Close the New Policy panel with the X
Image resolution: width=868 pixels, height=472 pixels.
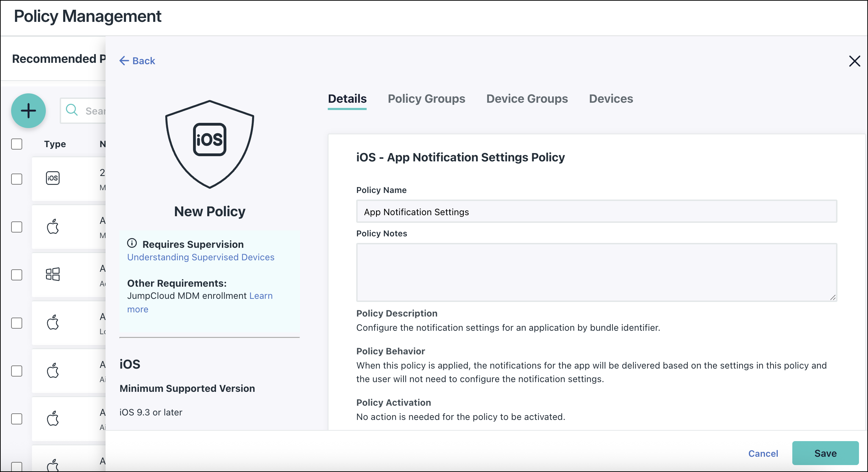[x=854, y=61]
